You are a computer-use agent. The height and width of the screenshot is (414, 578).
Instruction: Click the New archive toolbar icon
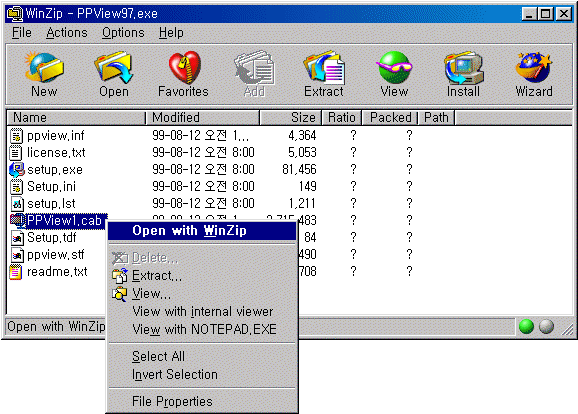tap(44, 67)
